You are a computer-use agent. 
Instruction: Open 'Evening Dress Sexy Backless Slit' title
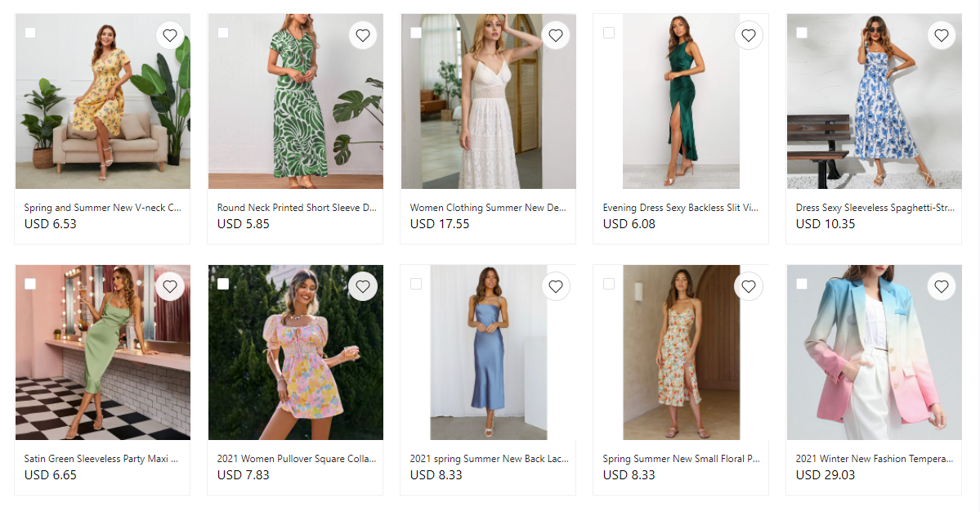pos(681,208)
